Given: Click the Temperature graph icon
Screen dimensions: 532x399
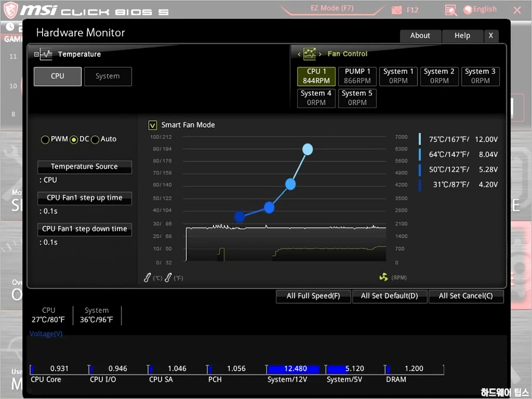Looking at the screenshot, I should click(x=46, y=54).
